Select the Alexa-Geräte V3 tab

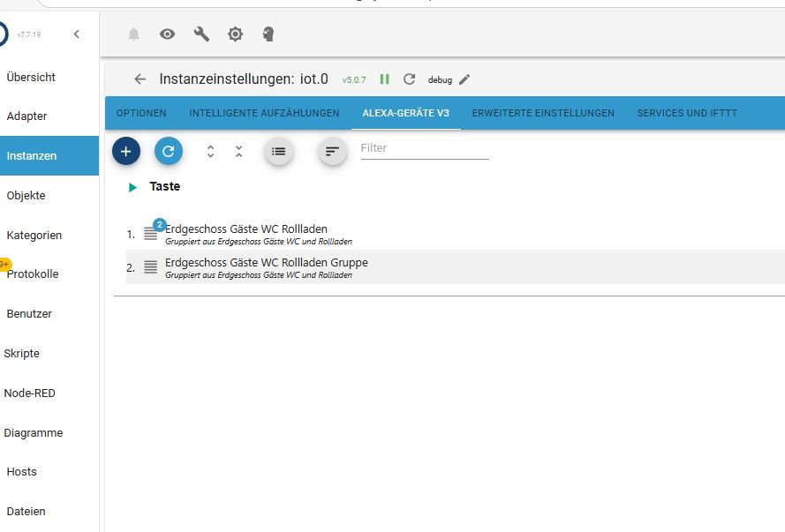pyautogui.click(x=405, y=113)
